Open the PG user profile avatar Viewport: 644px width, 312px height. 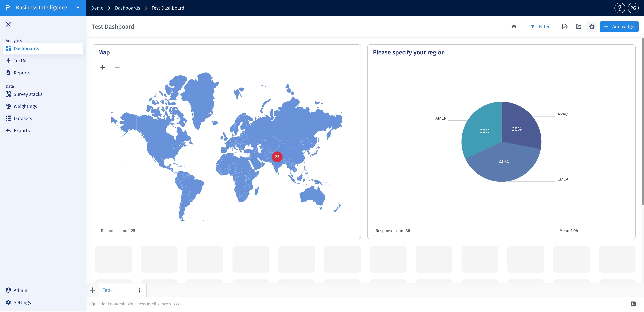point(633,8)
